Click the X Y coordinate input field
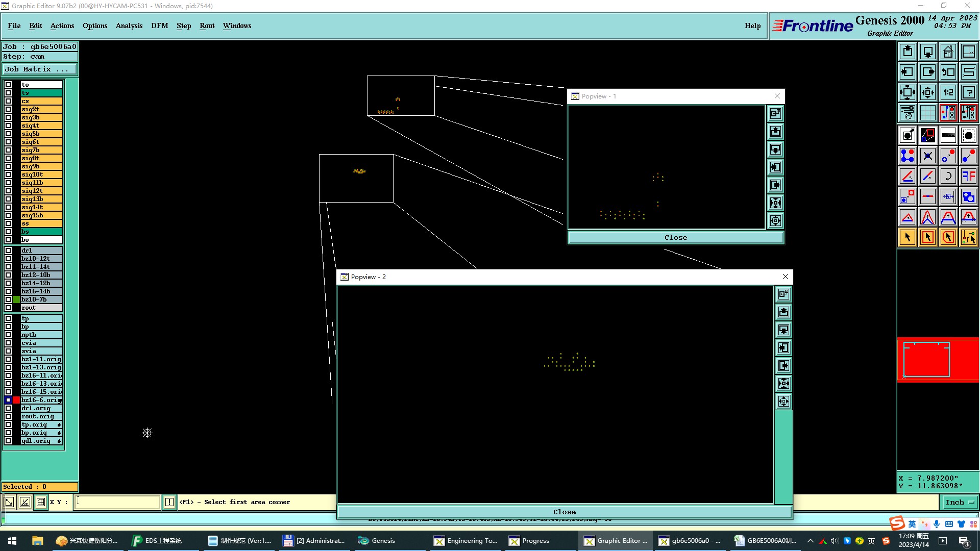This screenshot has height=551, width=980. tap(117, 502)
